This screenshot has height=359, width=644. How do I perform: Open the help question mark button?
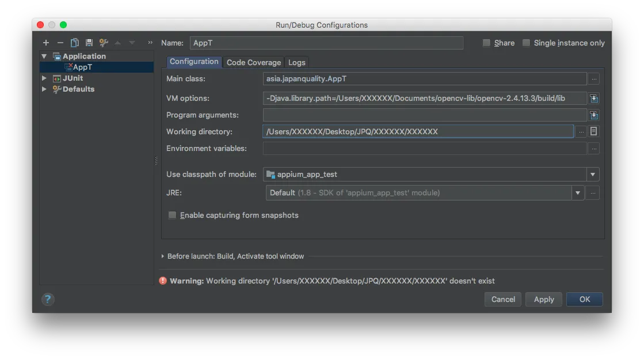(x=48, y=299)
